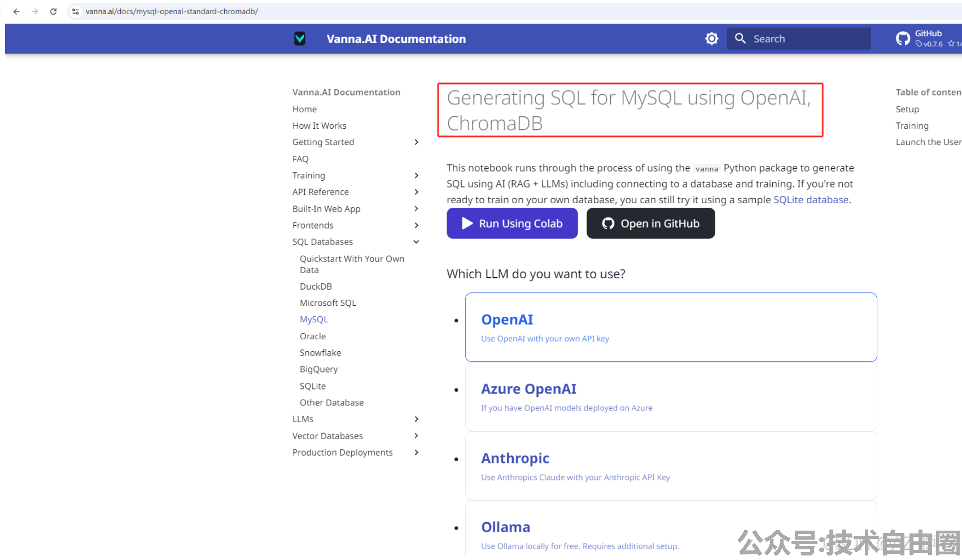Collapse the SQL Databases section
The image size is (962, 560).
(417, 242)
